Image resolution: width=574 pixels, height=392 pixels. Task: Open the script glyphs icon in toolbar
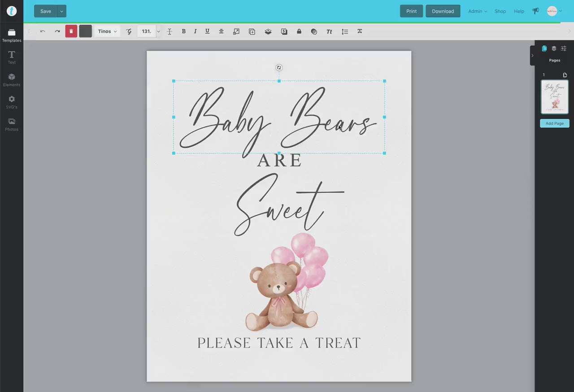(x=129, y=31)
